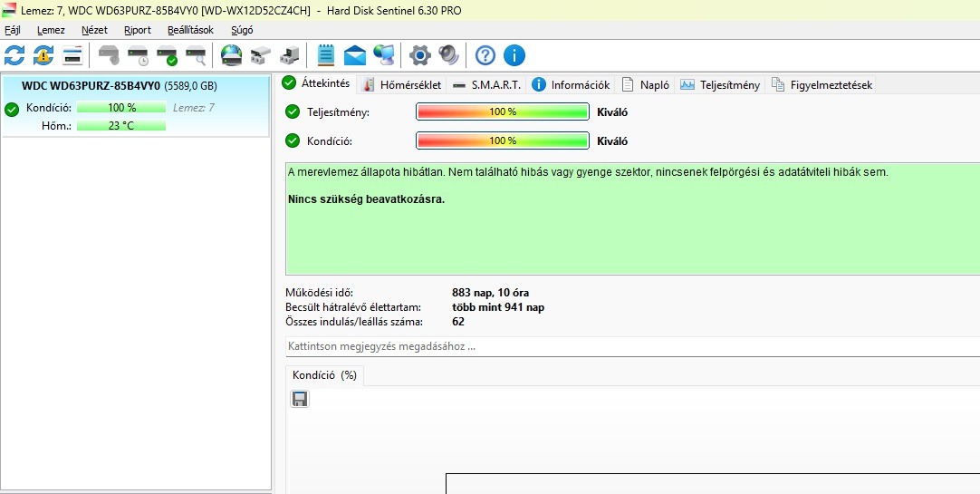Click the 'Összes indulás/leállás száma:' label
This screenshot has height=494, width=980.
[x=354, y=322]
